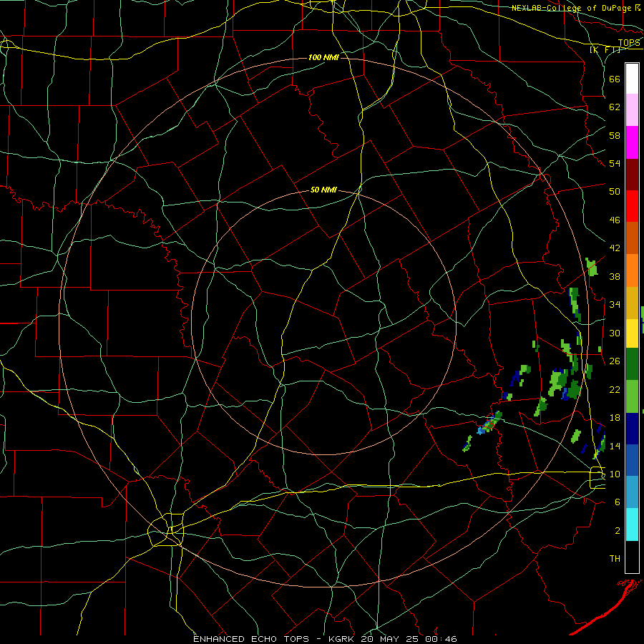The image size is (644, 644).
Task: Click the "66" legend value
Action: 615,79
